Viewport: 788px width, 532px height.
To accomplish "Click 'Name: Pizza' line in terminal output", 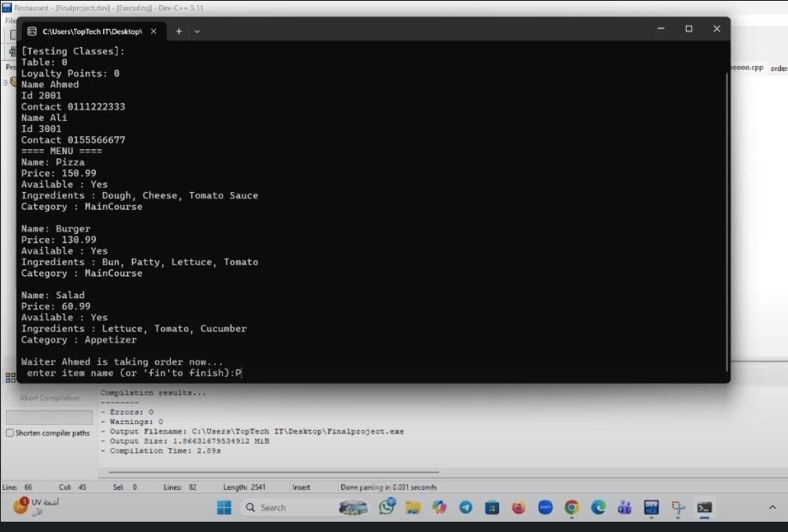I will click(x=53, y=162).
